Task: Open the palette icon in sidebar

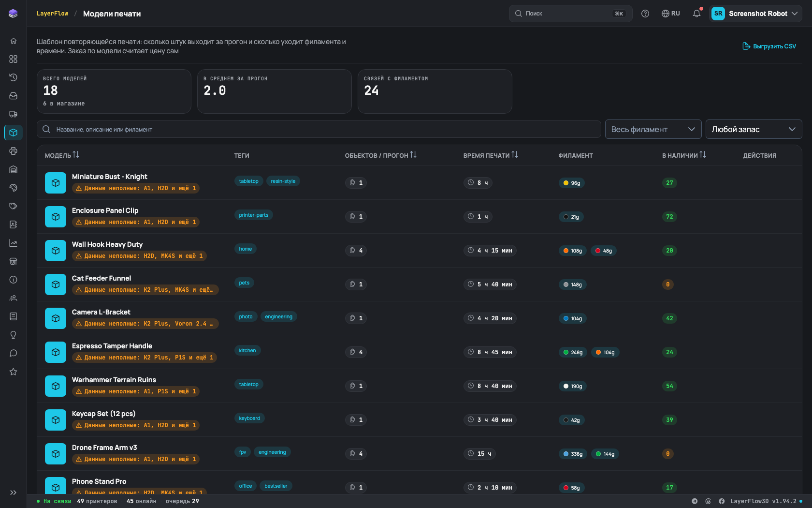Action: [x=13, y=188]
